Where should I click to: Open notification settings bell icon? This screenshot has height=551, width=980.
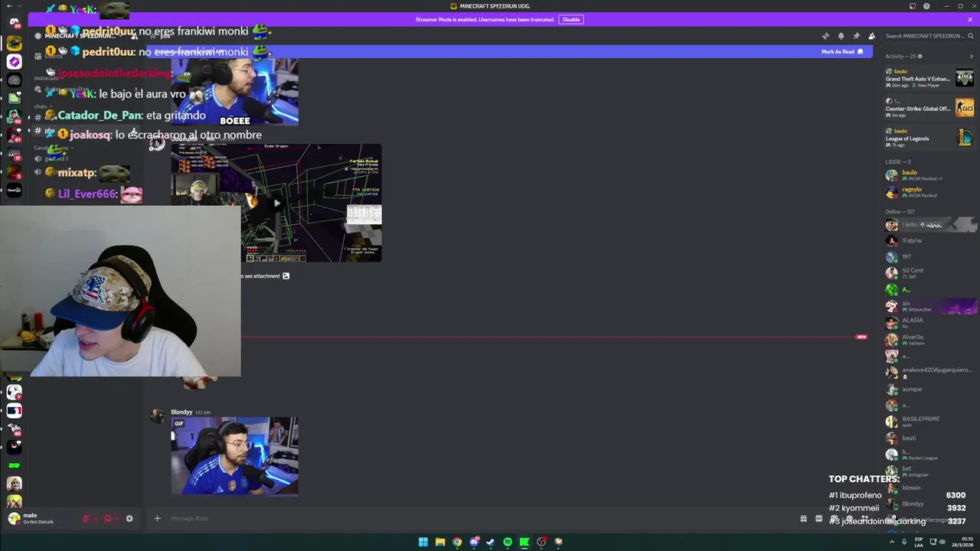point(841,36)
